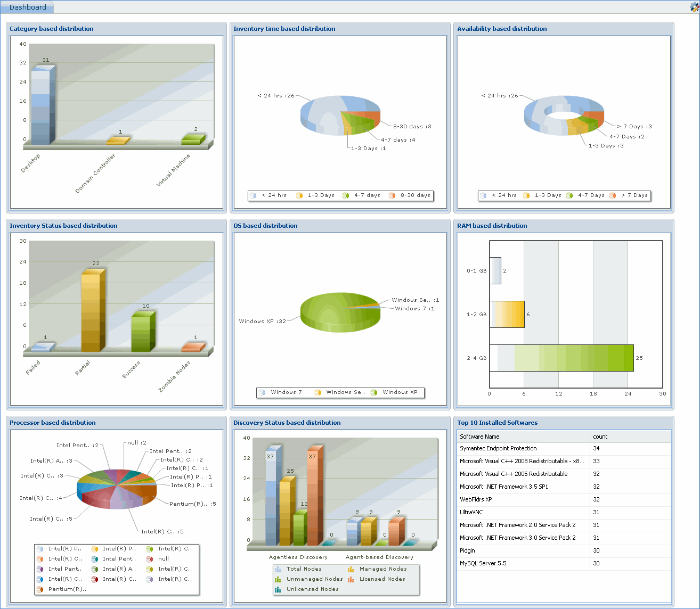Open the Dashboard tab
This screenshot has height=609, width=700.
(28, 7)
